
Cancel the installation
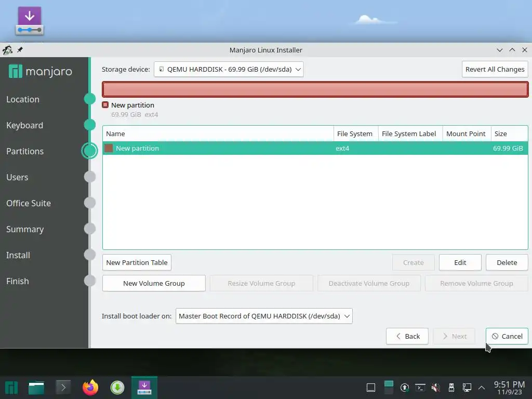pos(507,336)
